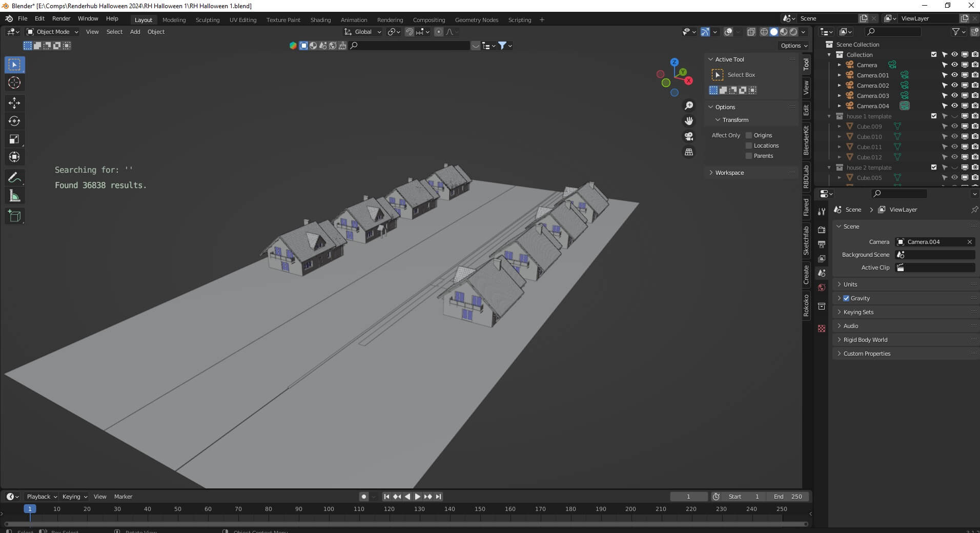The image size is (980, 533).
Task: Open Global transform orientation dropdown
Action: (x=363, y=32)
